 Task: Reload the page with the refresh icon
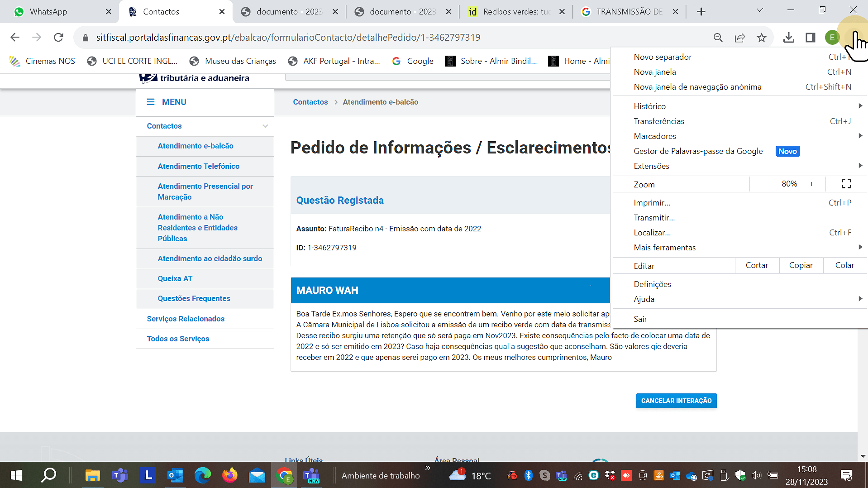coord(58,37)
